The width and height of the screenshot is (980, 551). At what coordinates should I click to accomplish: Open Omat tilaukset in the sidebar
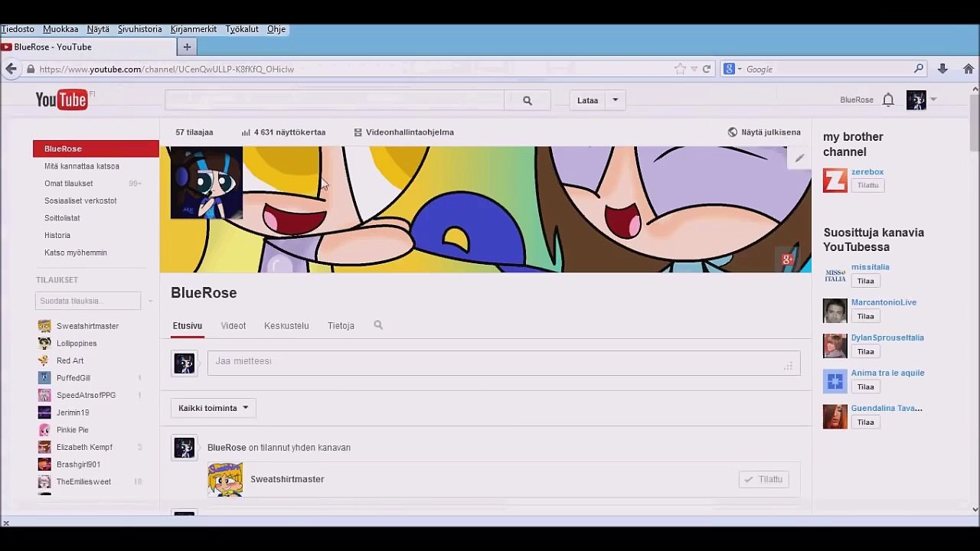click(x=69, y=184)
